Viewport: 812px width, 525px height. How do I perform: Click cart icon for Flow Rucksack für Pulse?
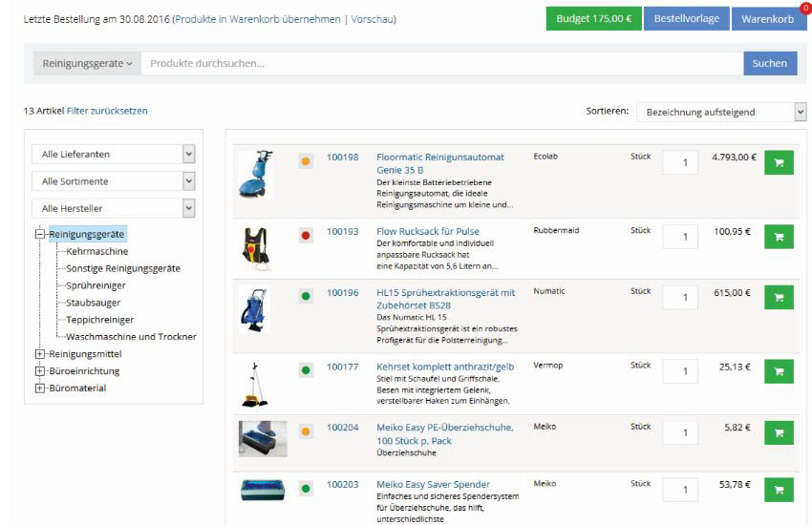coord(779,238)
